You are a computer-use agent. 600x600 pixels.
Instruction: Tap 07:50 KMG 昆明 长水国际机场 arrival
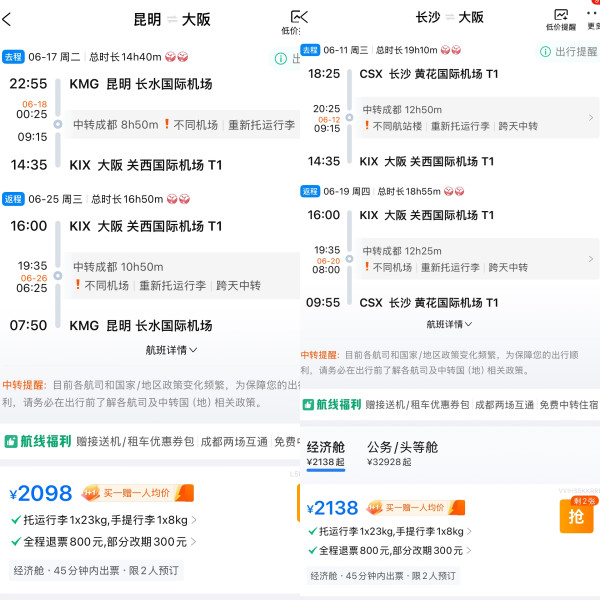tap(111, 326)
